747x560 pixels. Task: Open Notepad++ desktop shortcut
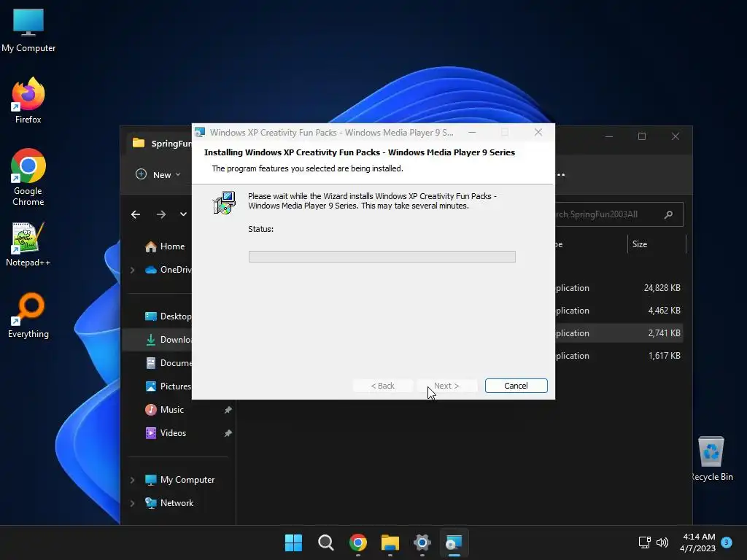[x=28, y=244]
